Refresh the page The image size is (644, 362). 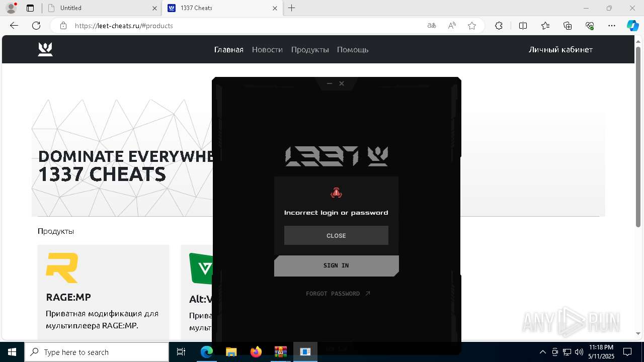click(36, 26)
